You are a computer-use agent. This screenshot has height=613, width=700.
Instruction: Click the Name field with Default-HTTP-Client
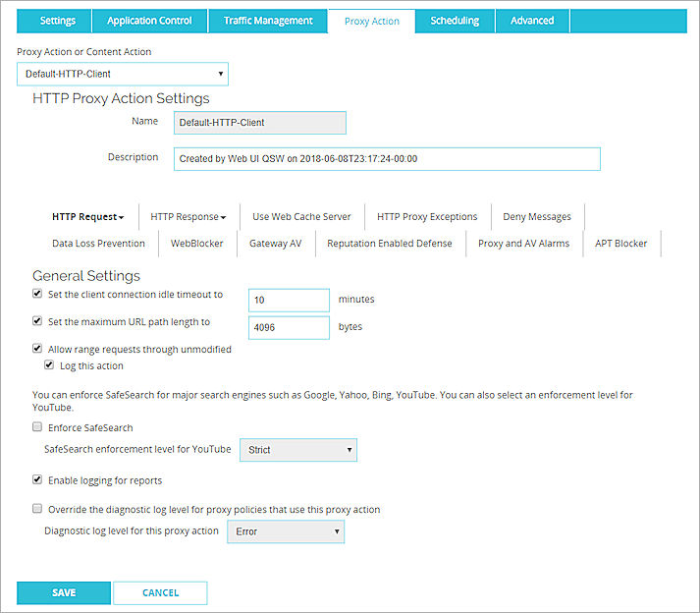click(260, 123)
